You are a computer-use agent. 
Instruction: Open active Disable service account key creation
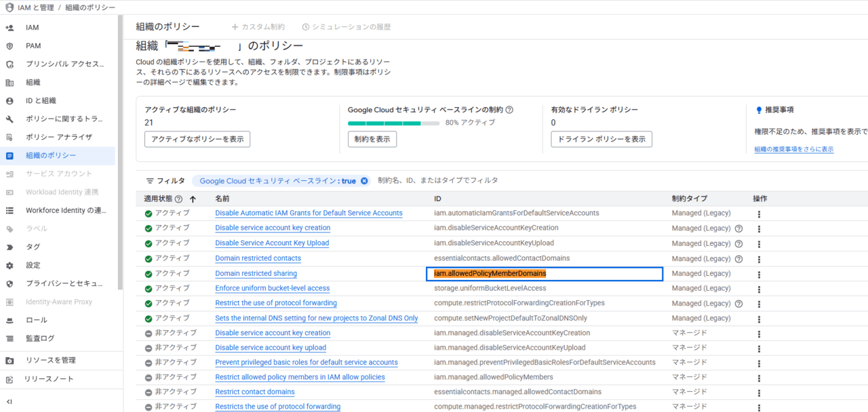(273, 228)
